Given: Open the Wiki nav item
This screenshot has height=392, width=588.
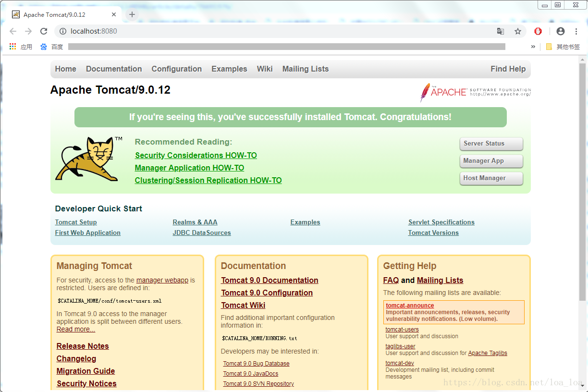Looking at the screenshot, I should (265, 69).
